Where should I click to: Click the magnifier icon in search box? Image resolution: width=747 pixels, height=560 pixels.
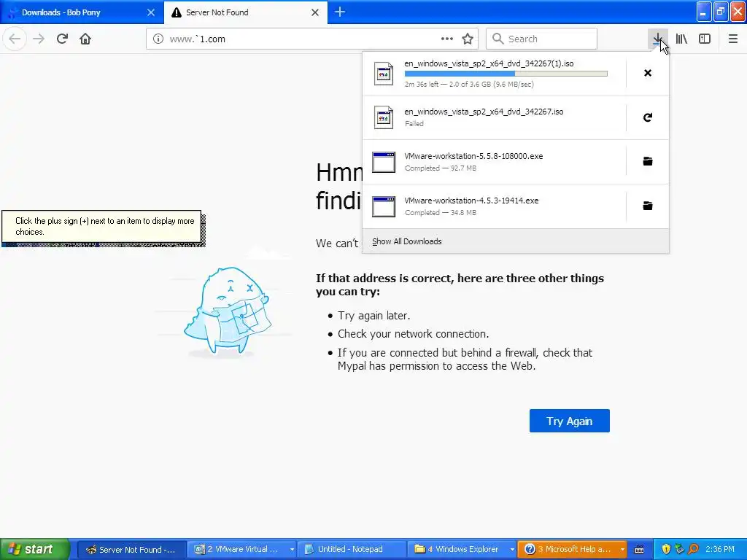(x=498, y=39)
